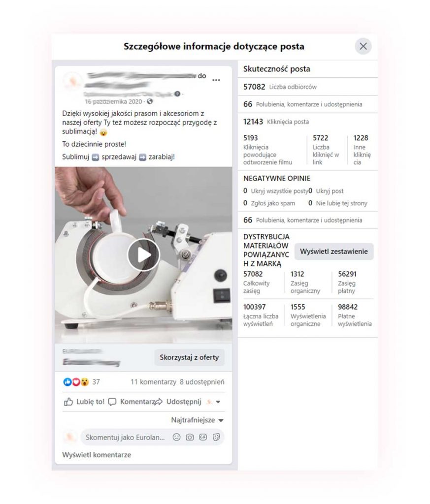This screenshot has width=430, height=504.
Task: Insert a GIF into the comment
Action: 203,437
